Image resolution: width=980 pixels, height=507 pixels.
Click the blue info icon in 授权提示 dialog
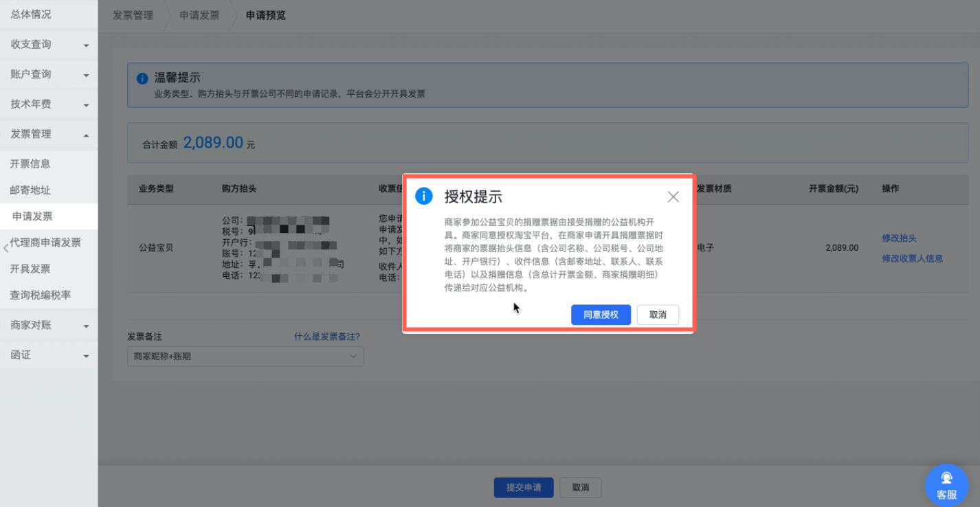pyautogui.click(x=424, y=196)
